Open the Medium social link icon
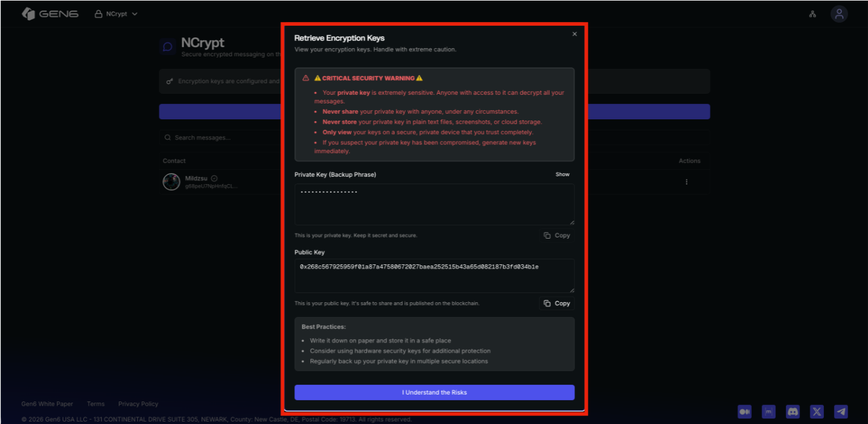Viewport: 868px width, 424px height. [744, 412]
